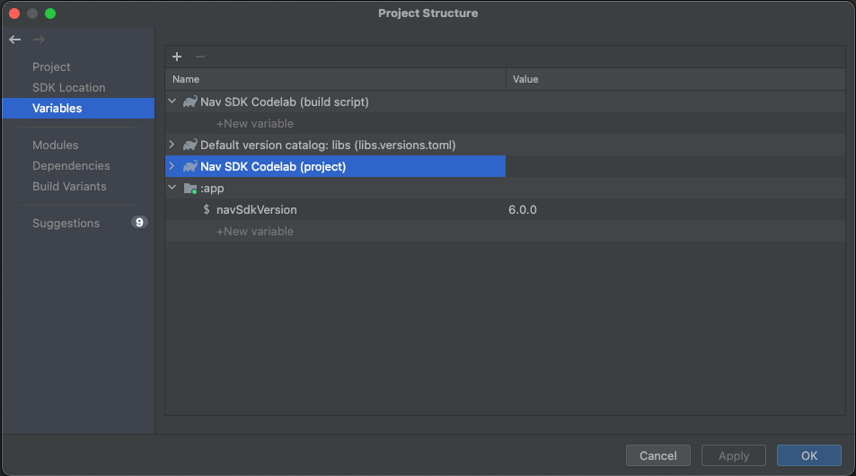Click the back arrow icon
Viewport: 856px width, 476px height.
15,40
